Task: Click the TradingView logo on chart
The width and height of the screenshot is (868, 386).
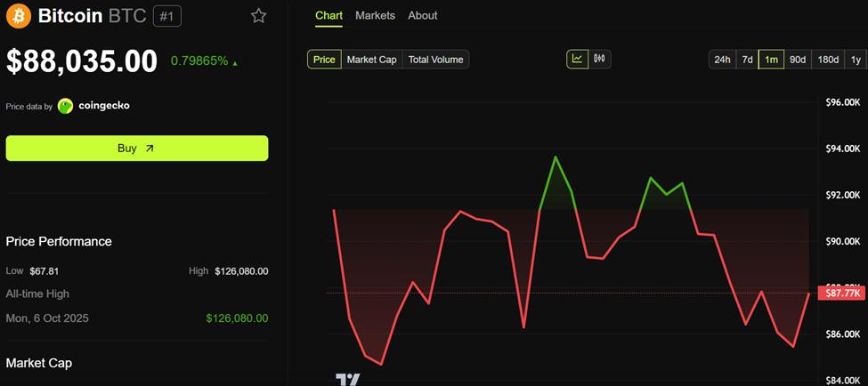Action: coord(347,380)
